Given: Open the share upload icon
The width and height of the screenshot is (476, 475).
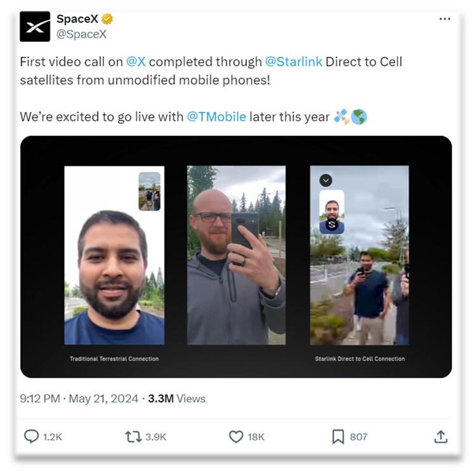Looking at the screenshot, I should point(441,437).
